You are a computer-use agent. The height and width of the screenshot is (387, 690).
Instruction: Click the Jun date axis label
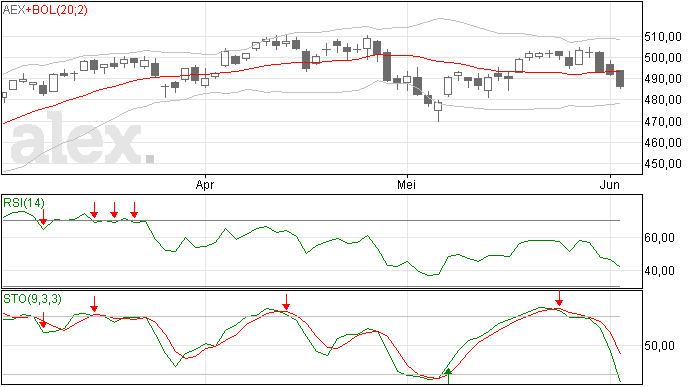pos(609,184)
